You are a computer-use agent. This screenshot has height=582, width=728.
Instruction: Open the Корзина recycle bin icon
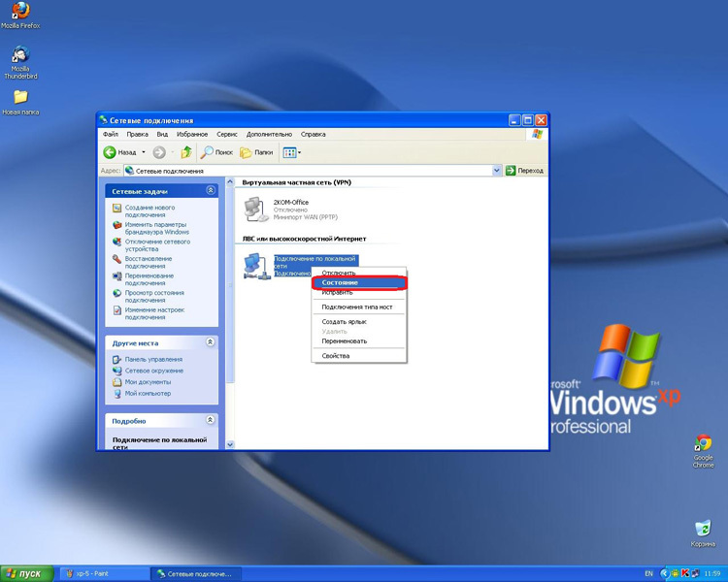(x=703, y=533)
